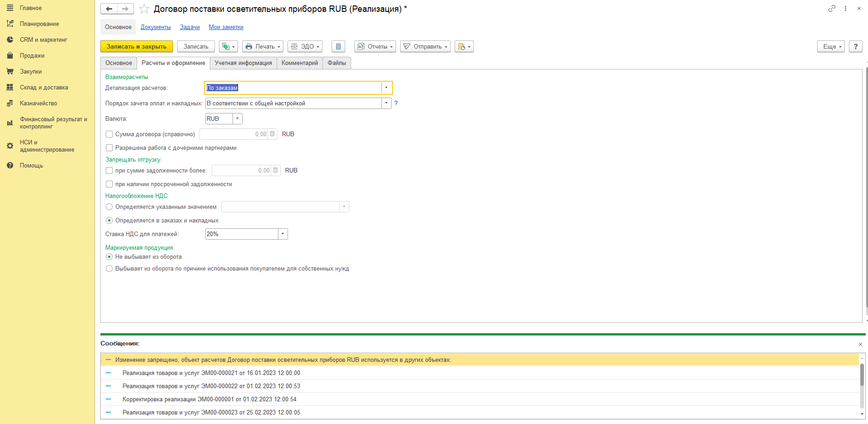This screenshot has width=868, height=424.
Task: Open the calculator on Сумма договора field
Action: (x=273, y=134)
